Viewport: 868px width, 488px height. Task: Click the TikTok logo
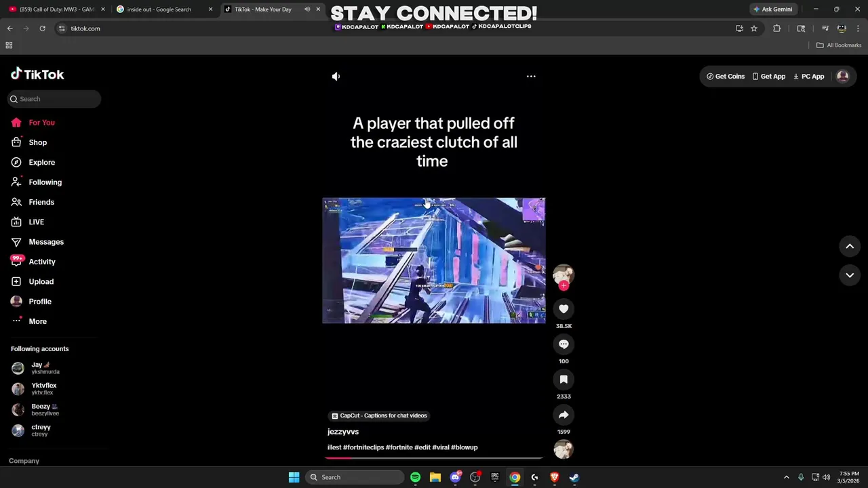(37, 75)
